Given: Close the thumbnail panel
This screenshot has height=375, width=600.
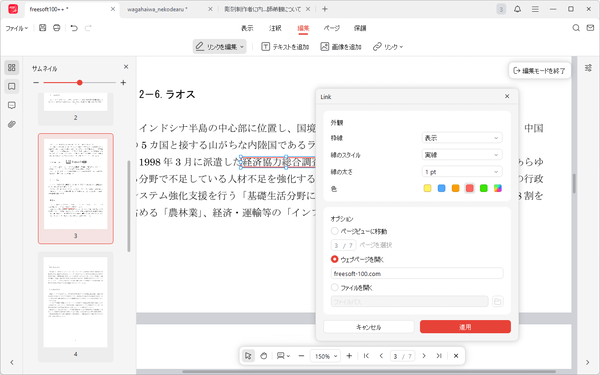Looking at the screenshot, I should [x=126, y=67].
